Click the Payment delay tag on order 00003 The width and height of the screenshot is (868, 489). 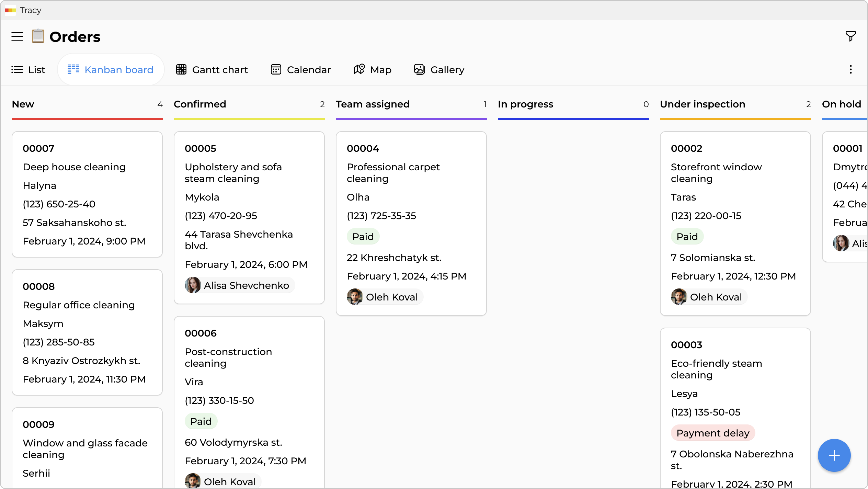(x=713, y=433)
